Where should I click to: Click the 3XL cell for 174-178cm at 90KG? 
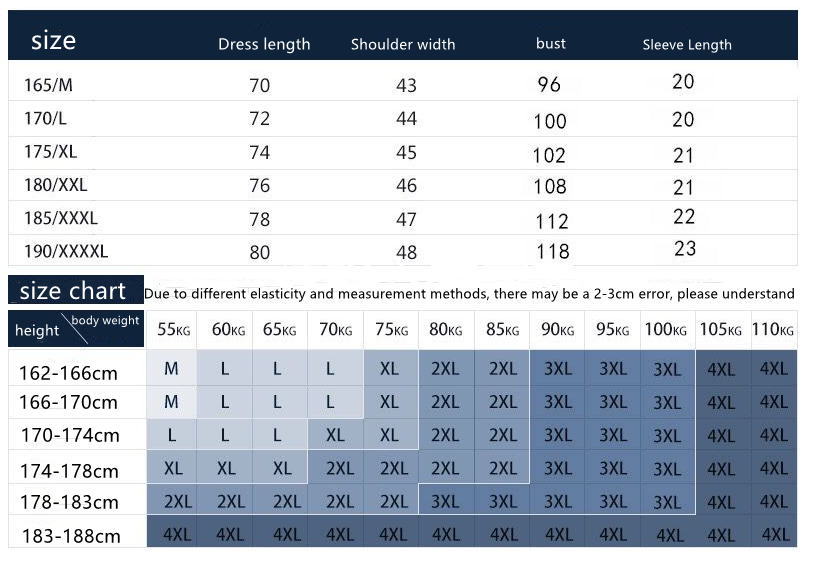(x=557, y=468)
